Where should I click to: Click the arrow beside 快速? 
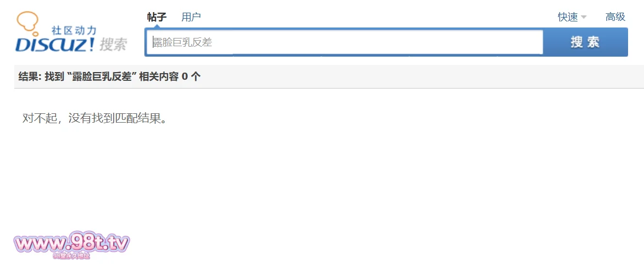pyautogui.click(x=584, y=17)
